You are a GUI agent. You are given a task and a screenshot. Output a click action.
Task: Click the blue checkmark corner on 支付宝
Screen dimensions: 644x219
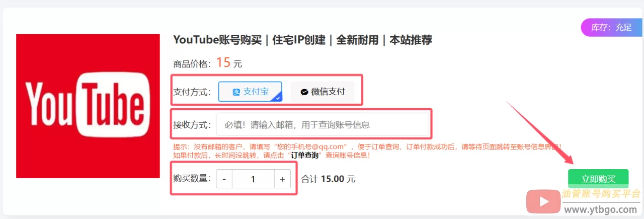tap(278, 98)
